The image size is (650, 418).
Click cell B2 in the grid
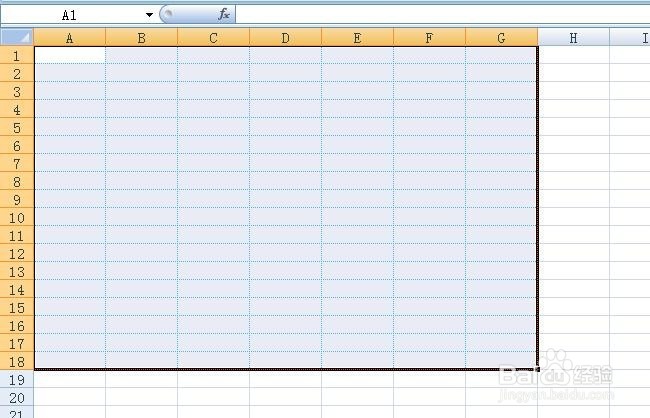click(x=142, y=73)
